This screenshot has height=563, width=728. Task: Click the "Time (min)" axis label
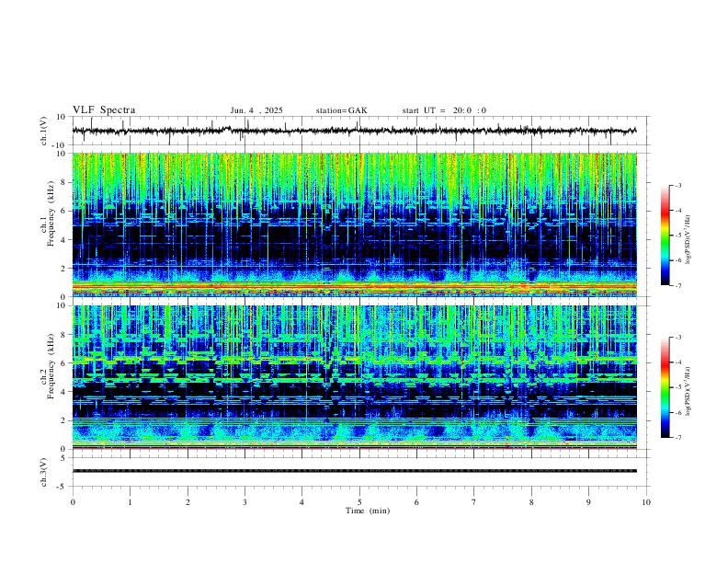[x=368, y=511]
